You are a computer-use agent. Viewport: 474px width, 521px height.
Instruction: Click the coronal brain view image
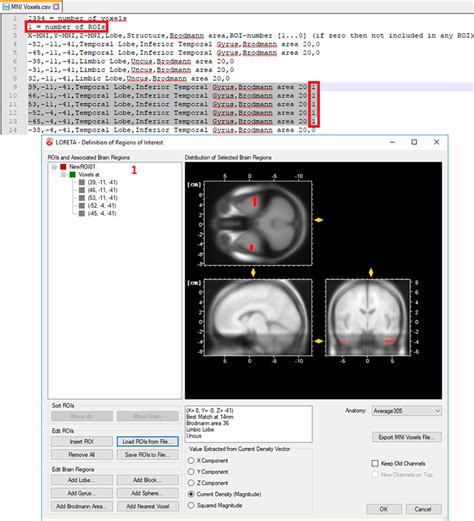pyautogui.click(x=368, y=317)
